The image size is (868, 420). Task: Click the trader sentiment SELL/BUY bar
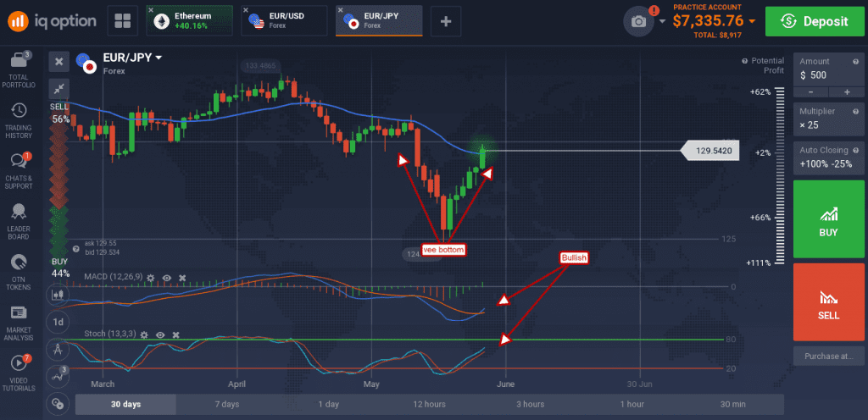59,191
